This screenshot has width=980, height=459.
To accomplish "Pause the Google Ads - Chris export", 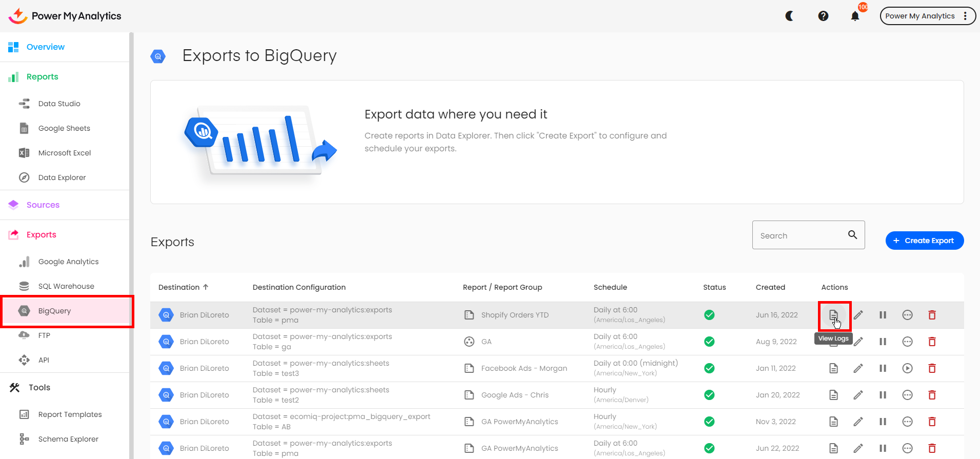I will 883,395.
